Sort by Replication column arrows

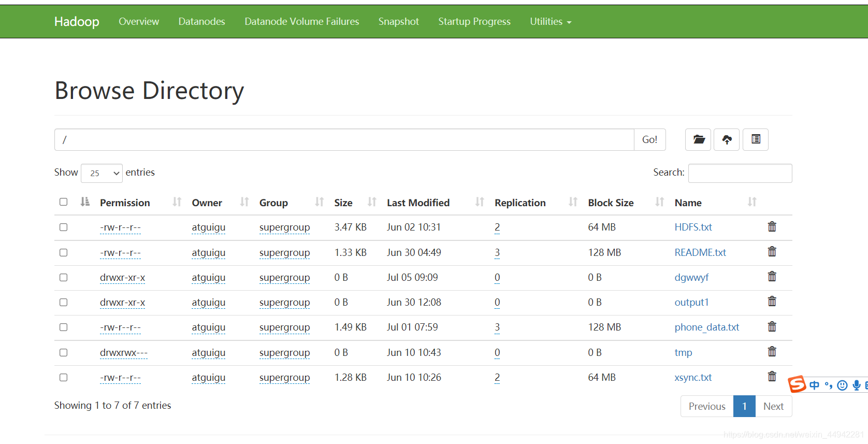573,202
